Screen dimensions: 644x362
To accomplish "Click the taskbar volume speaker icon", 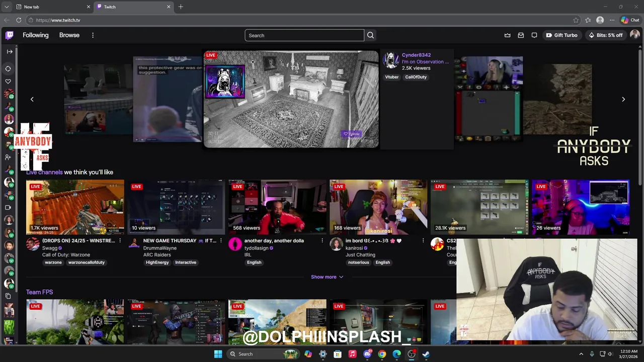I will (611, 354).
